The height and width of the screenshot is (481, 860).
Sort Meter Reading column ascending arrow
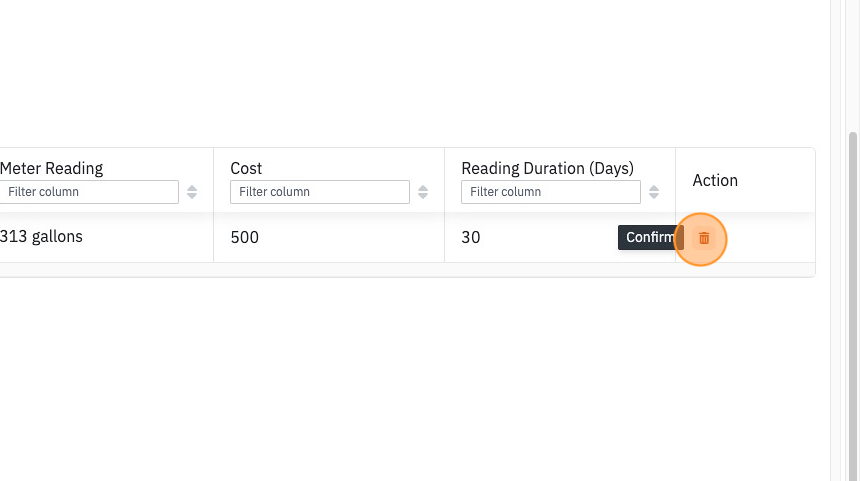point(192,188)
